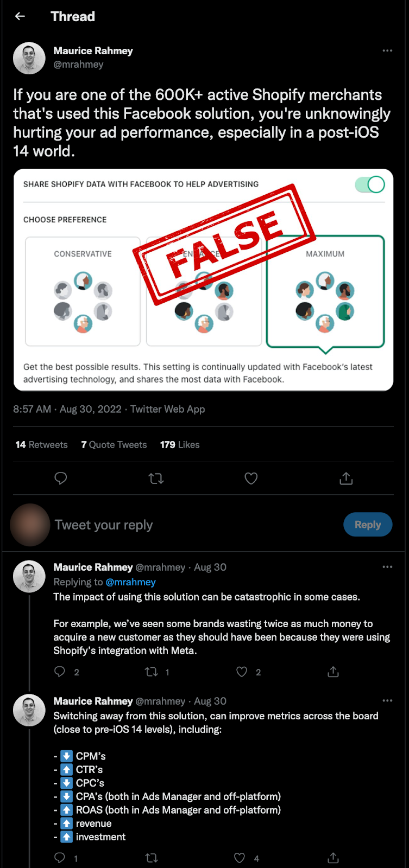The image size is (409, 868).
Task: Retweet the main tweet
Action: point(156,478)
